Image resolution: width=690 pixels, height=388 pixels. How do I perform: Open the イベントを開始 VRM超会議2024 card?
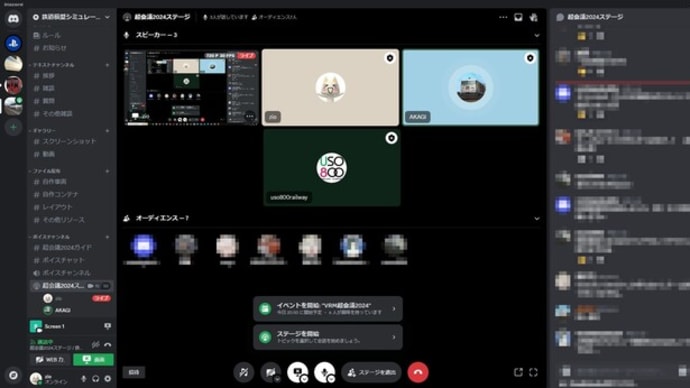(328, 309)
